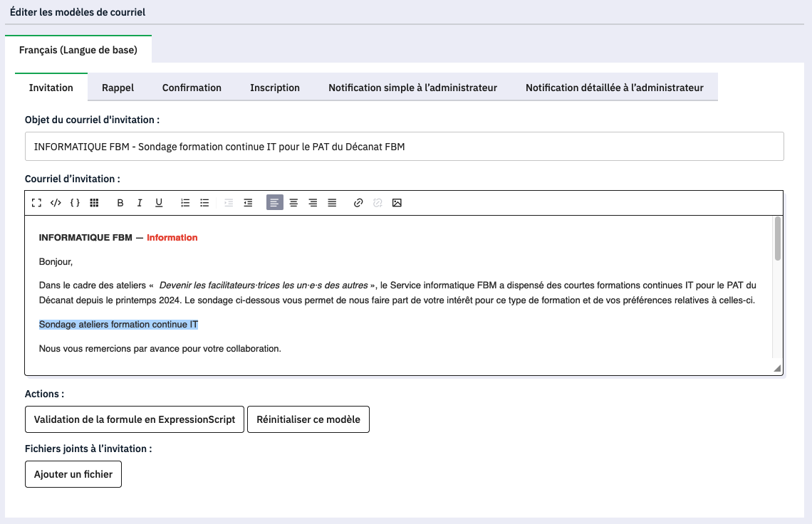Insert a bulleted list
This screenshot has height=524, width=812.
(204, 203)
